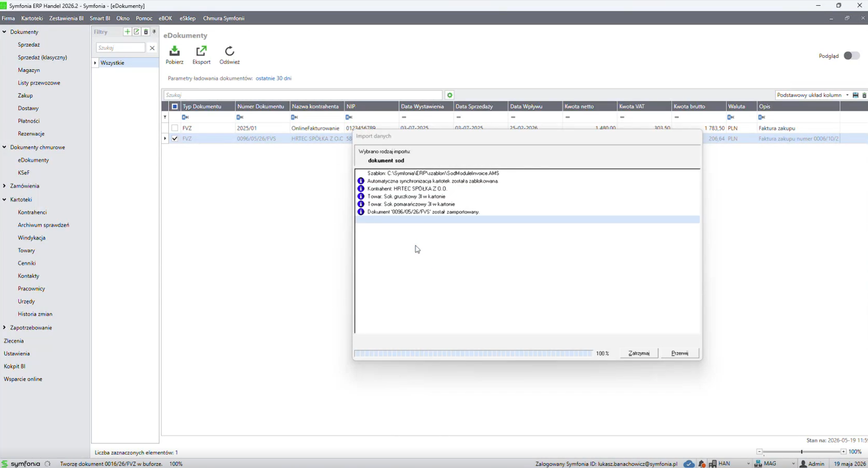Viewport: 868px width, 468px height.
Task: Toggle the select-all checkbox in the grid header
Action: coord(175,106)
